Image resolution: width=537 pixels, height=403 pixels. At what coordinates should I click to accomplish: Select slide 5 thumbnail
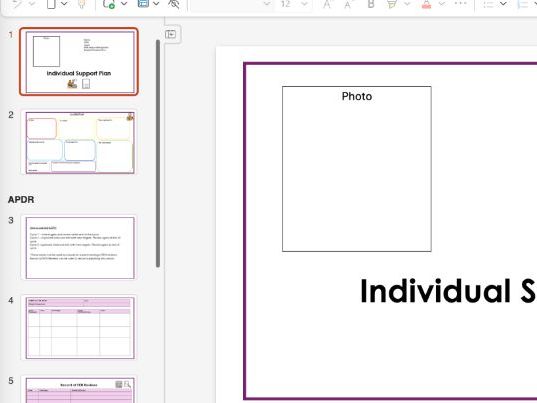80,390
